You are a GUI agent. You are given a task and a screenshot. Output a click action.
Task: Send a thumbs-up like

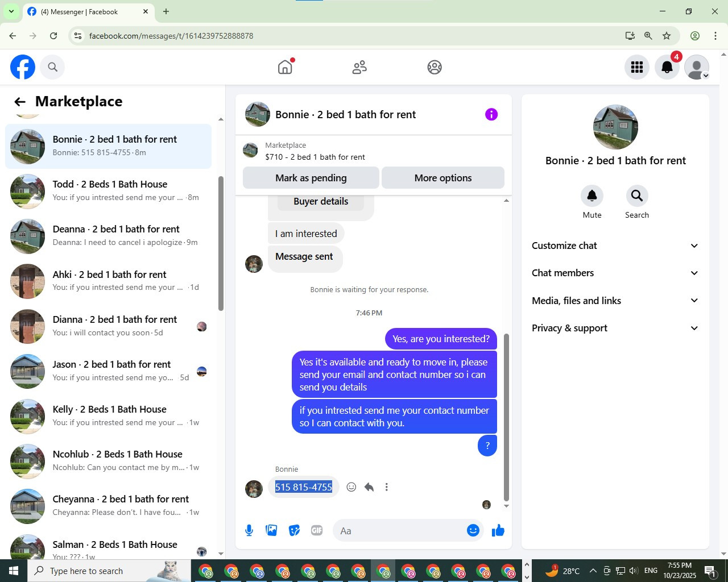pyautogui.click(x=498, y=530)
